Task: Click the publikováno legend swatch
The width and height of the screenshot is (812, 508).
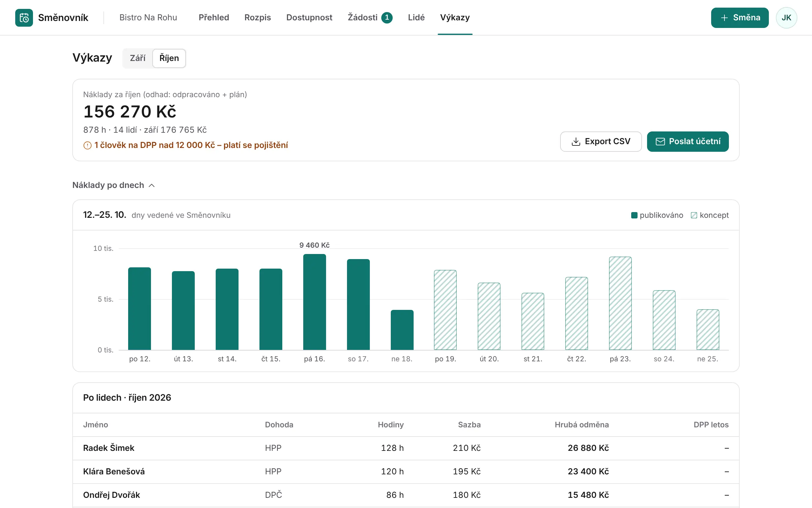Action: click(634, 215)
